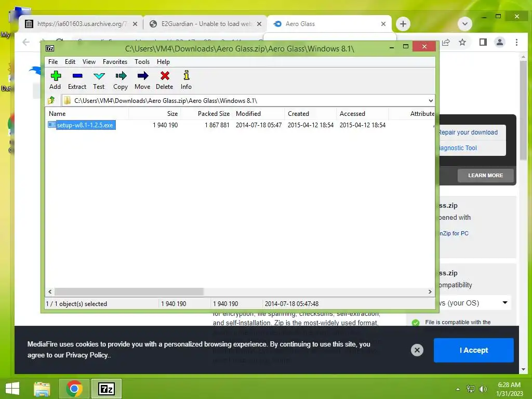Delete the selected file via Delete icon
The height and width of the screenshot is (399, 532).
(x=165, y=81)
